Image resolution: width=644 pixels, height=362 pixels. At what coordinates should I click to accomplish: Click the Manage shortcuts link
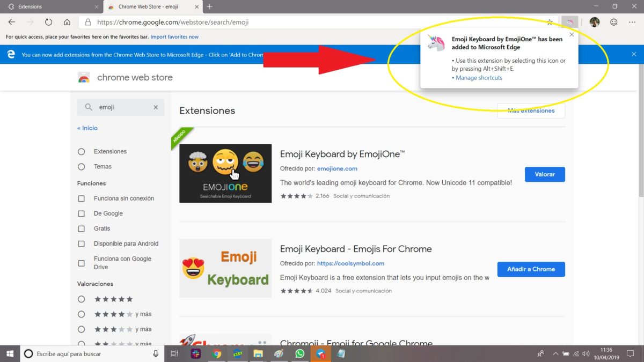click(479, 78)
